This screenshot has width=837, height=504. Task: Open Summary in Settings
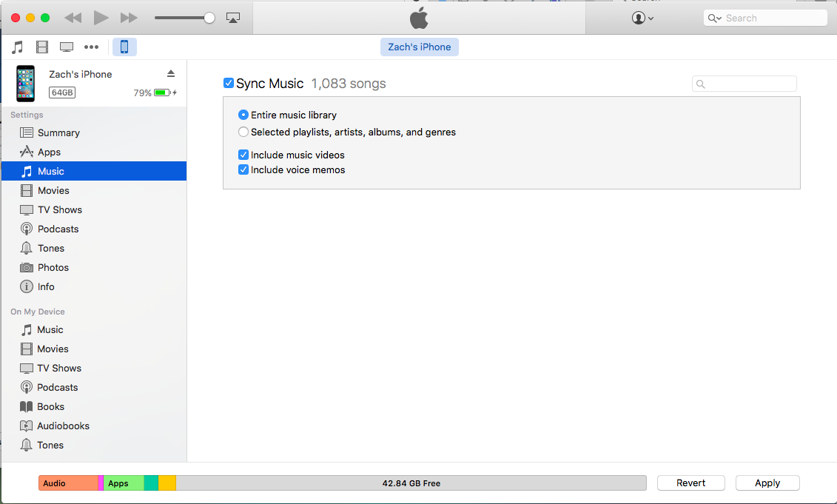pyautogui.click(x=94, y=132)
